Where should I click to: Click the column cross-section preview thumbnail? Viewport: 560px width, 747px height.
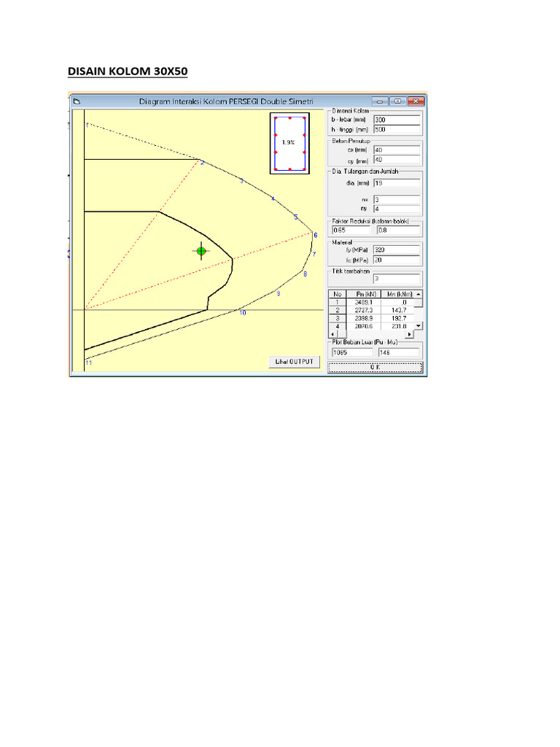289,143
